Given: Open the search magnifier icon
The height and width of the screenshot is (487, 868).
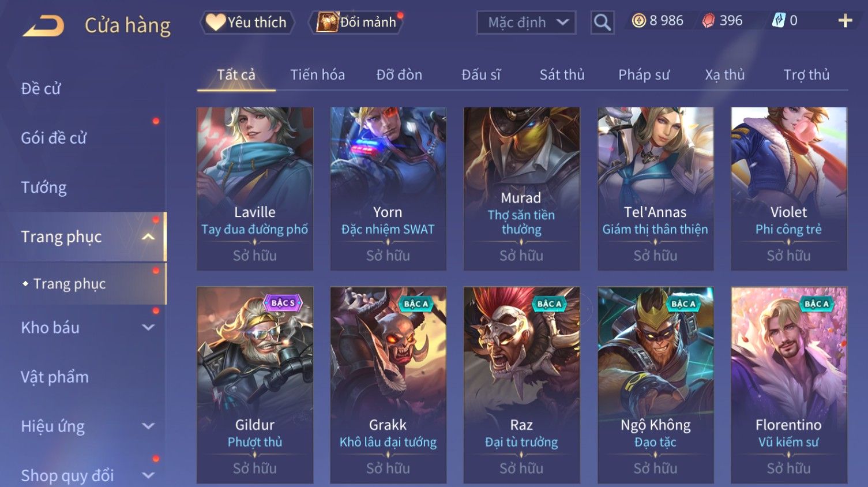Looking at the screenshot, I should coord(602,23).
